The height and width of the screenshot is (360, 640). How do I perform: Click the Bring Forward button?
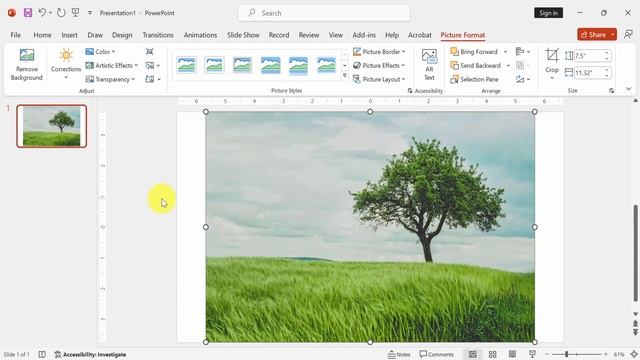[474, 51]
